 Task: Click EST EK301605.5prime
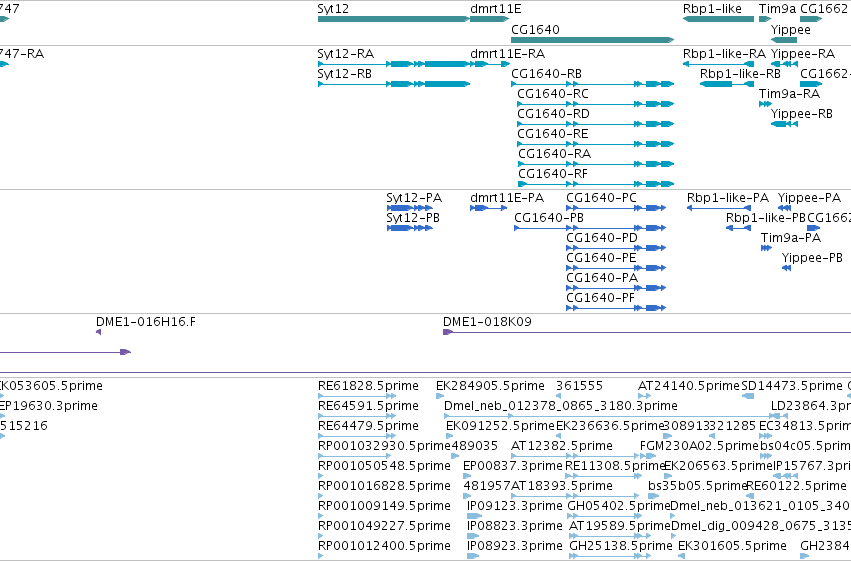coord(682,557)
